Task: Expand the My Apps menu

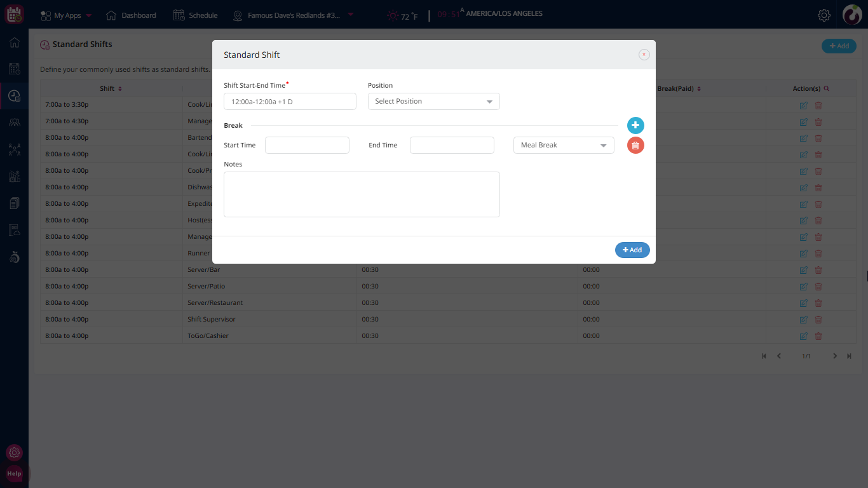Action: coord(67,15)
